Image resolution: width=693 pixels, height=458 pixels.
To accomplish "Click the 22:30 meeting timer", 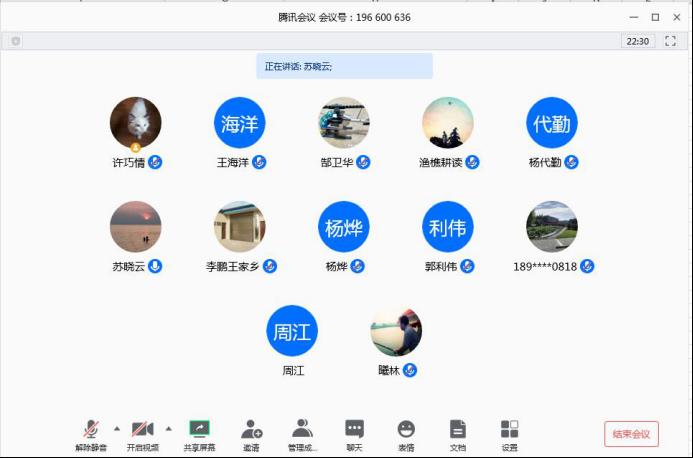I will click(637, 41).
